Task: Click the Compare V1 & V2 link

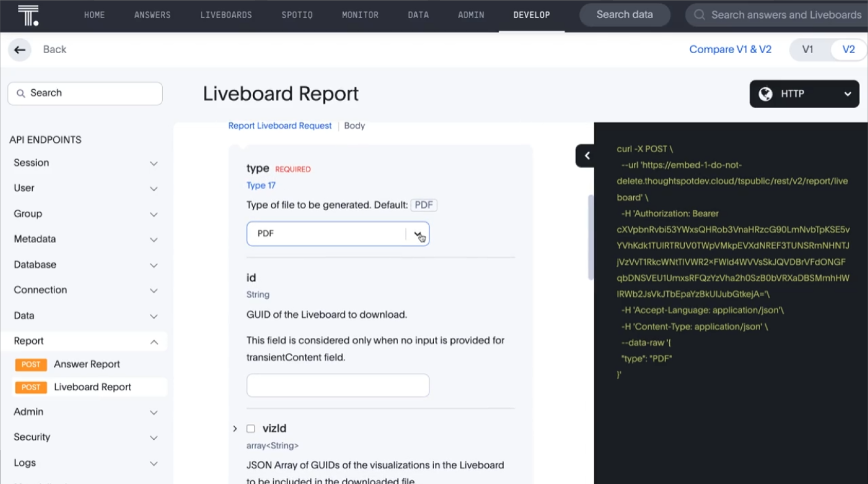Action: [x=730, y=49]
